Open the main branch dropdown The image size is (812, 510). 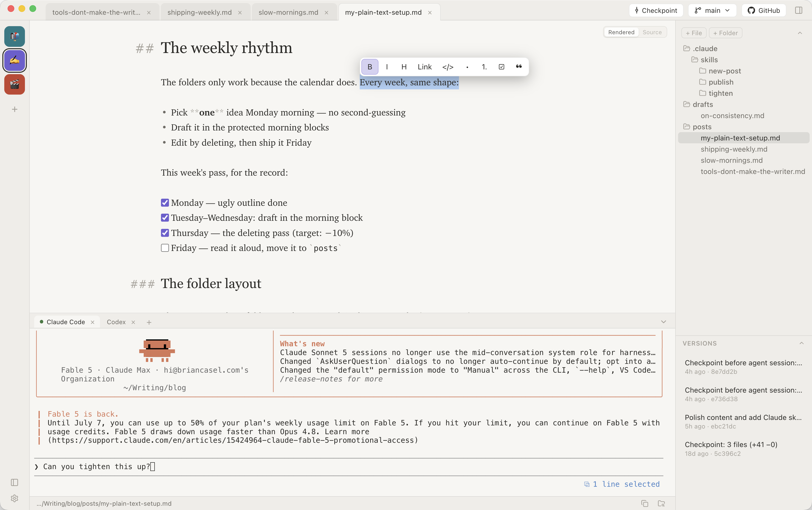click(712, 10)
